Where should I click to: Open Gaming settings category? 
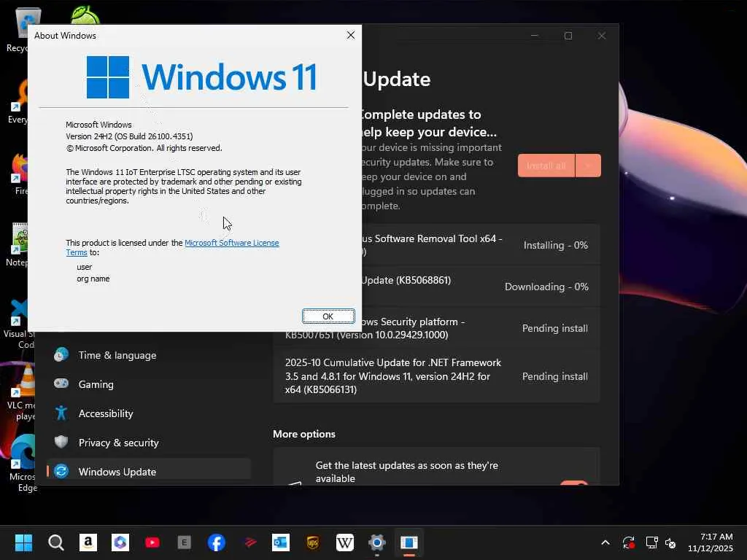149,384
